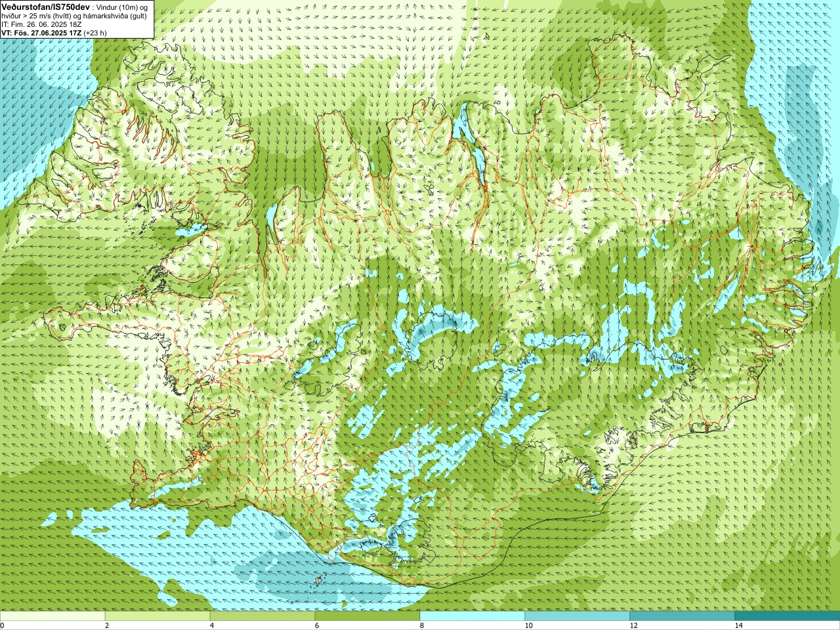Click the dark teal above-14 legend segment

tap(787, 616)
